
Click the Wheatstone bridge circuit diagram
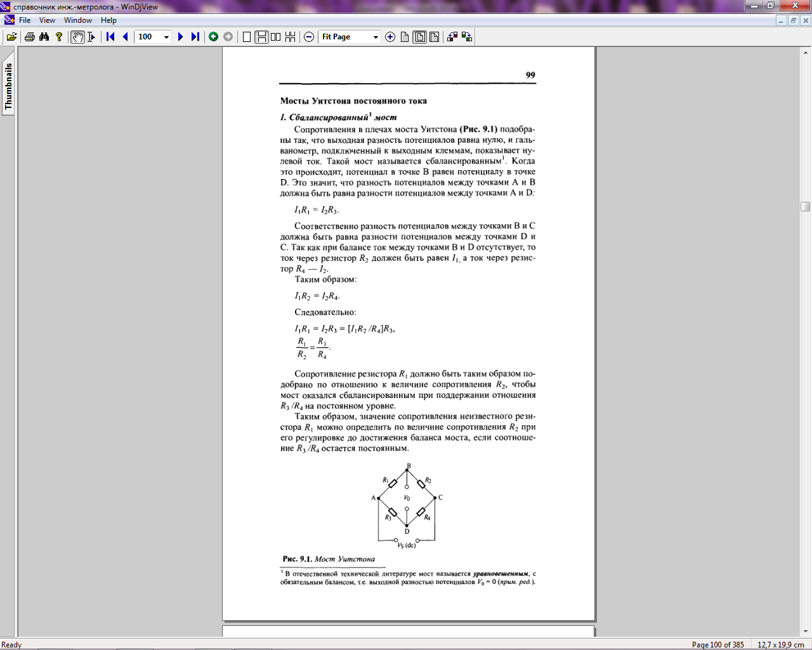[407, 506]
